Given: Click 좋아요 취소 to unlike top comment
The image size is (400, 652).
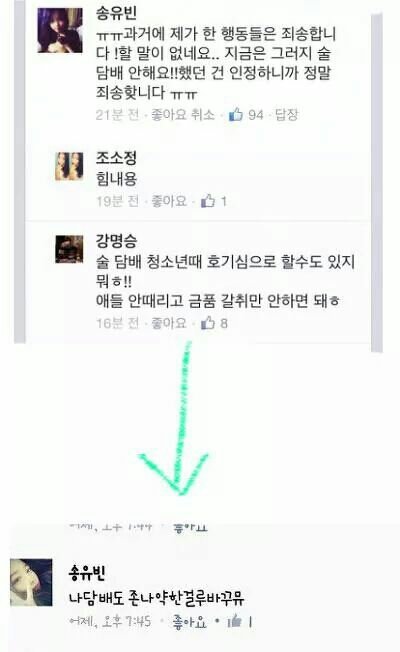Looking at the screenshot, I should [x=183, y=114].
